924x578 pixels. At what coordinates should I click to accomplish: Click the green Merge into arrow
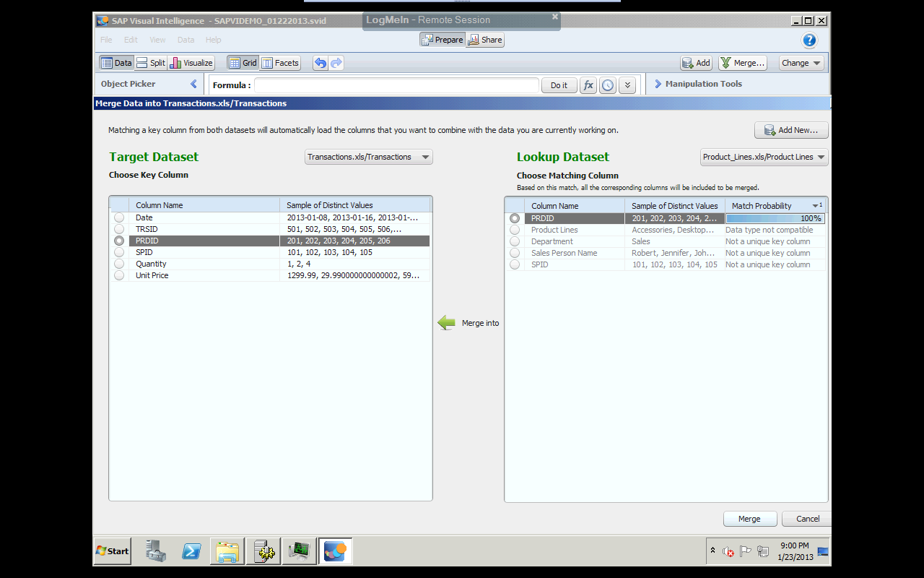pyautogui.click(x=447, y=323)
